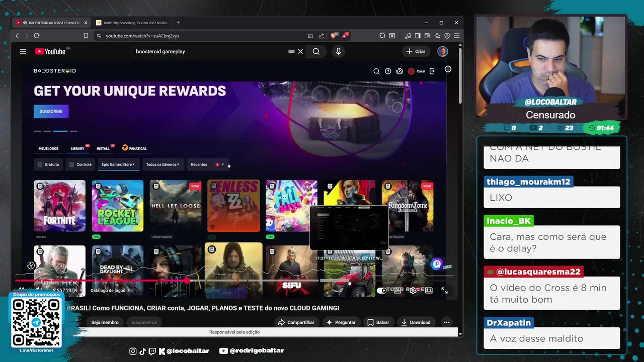Bookmark this page in address bar
Screen dimensions: 644x362
[x=86, y=36]
